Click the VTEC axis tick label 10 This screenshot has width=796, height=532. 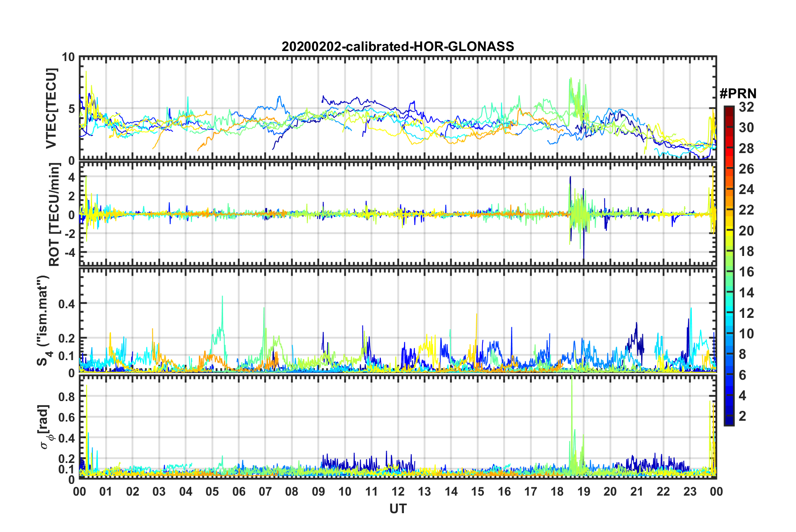(x=68, y=57)
